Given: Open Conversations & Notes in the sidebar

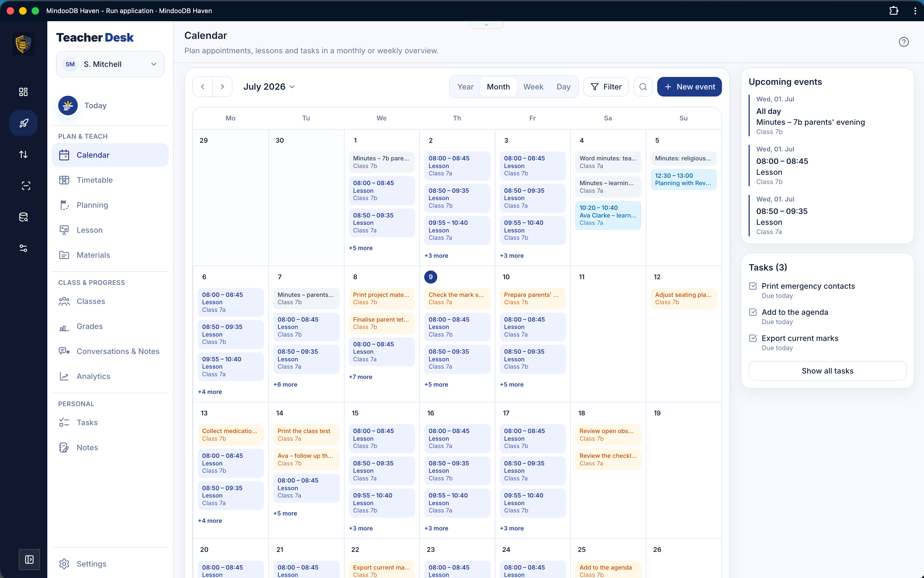Looking at the screenshot, I should pos(110,351).
